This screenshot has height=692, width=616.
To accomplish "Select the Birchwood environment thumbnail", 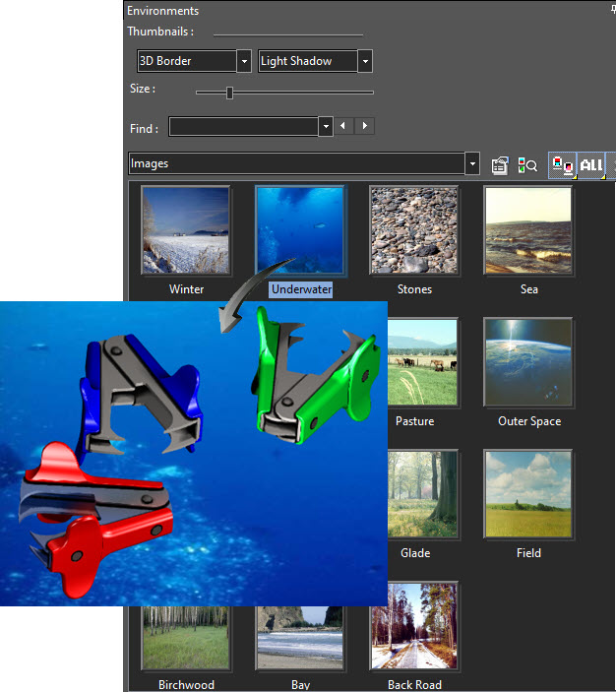I will 186,638.
